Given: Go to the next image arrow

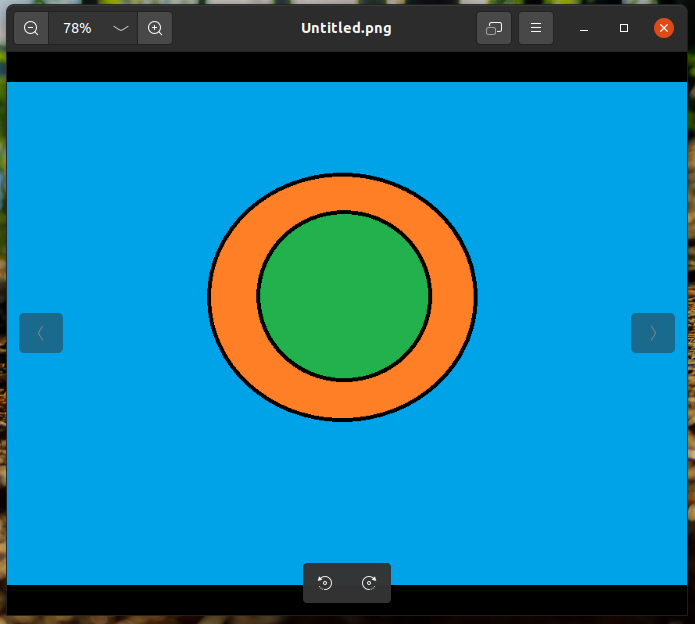Looking at the screenshot, I should (x=653, y=333).
